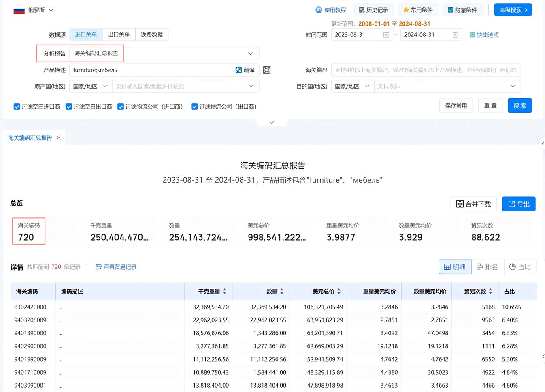545x392 pixels.
Task: Click the 占比 value 10.65%
Action: 511,307
